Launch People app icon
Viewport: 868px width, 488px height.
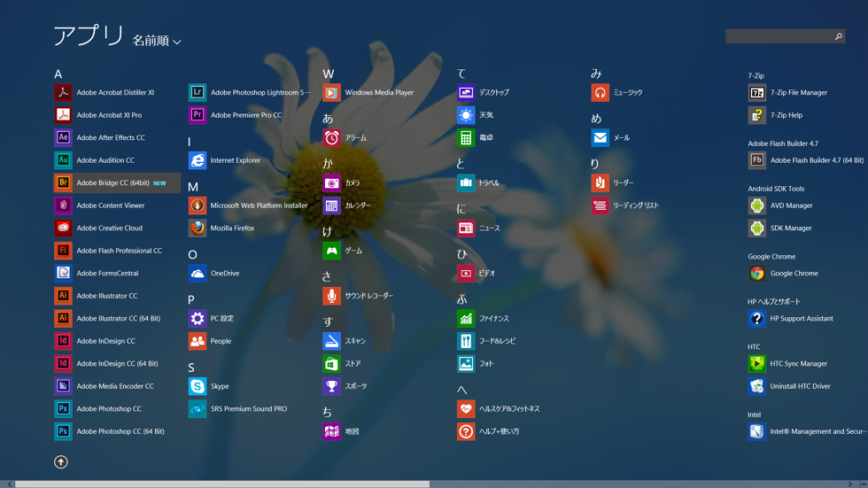pyautogui.click(x=198, y=341)
